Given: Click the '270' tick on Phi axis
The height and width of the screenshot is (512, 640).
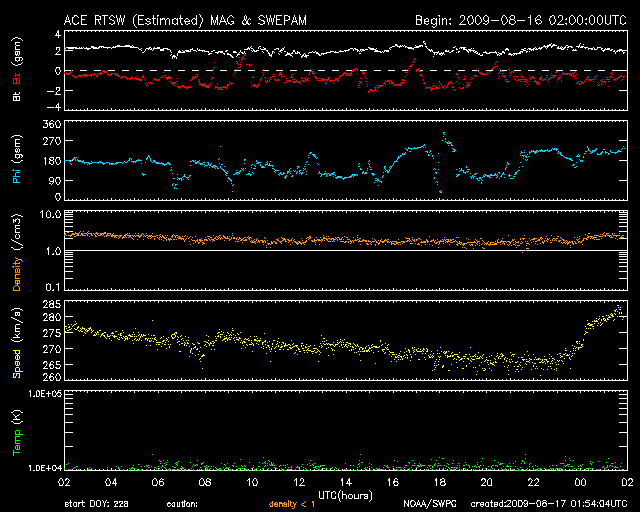Looking at the screenshot, I should [x=52, y=141].
